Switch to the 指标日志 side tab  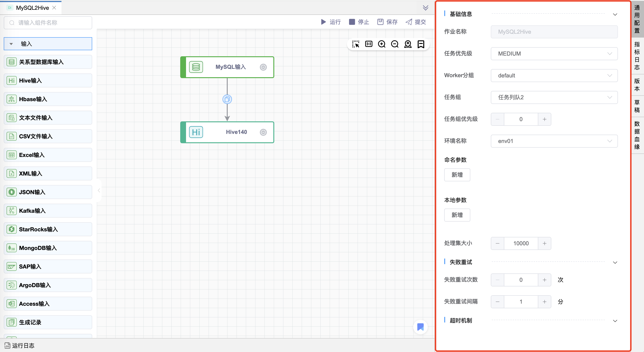(637, 56)
